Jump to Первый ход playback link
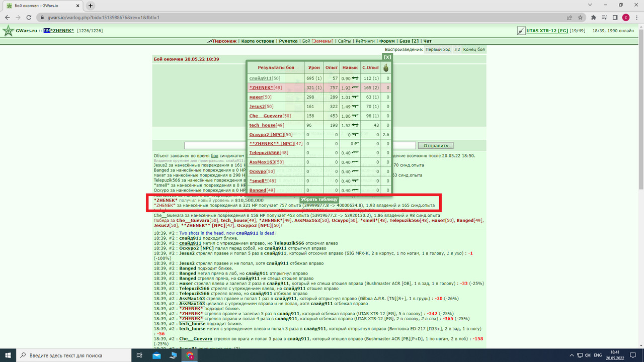 [438, 50]
